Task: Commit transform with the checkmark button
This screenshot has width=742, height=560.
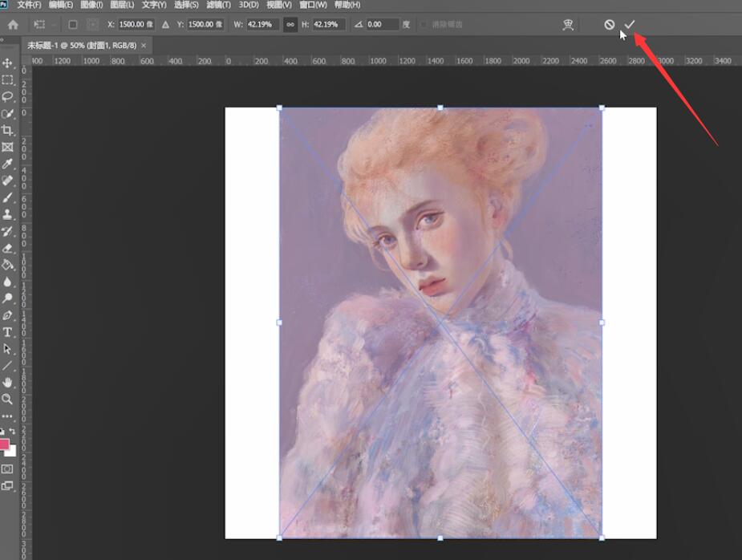Action: [x=630, y=24]
